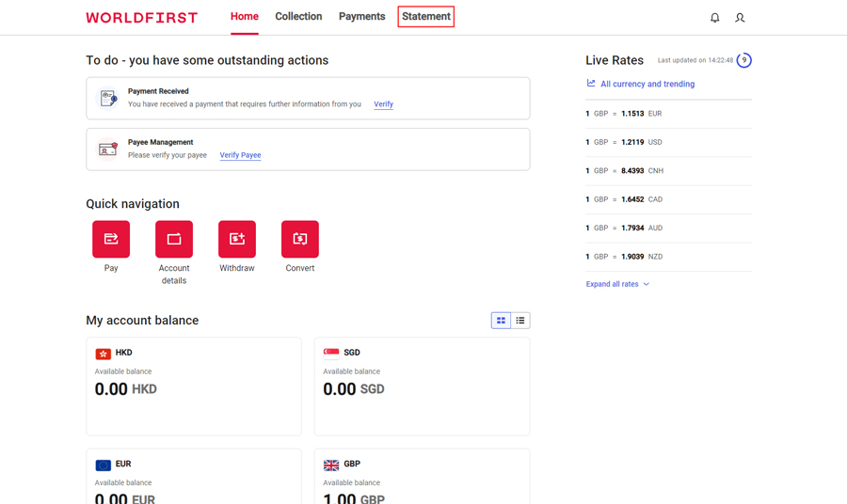Open the SGD account balance card
Viewport: 847px width, 504px height.
tap(422, 386)
